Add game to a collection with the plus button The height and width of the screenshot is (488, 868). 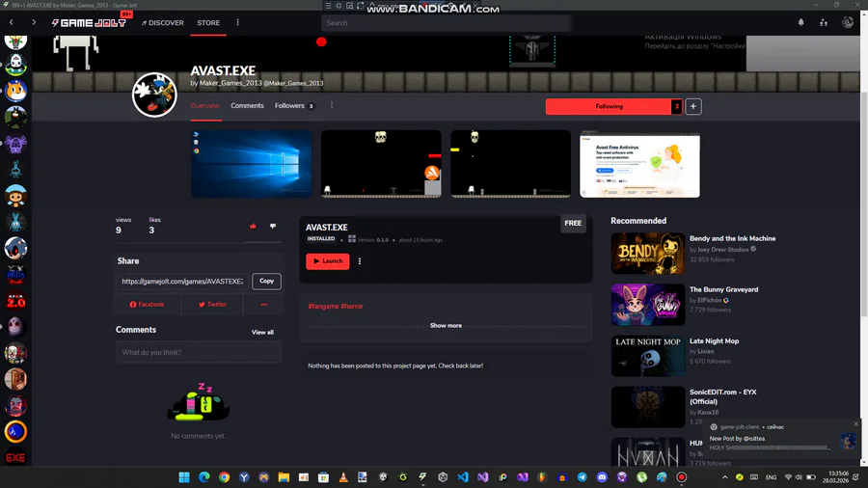(x=693, y=106)
